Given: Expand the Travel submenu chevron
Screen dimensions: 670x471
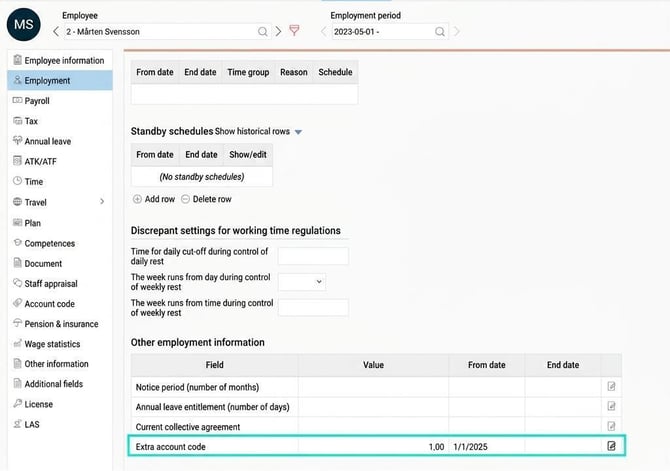Looking at the screenshot, I should coord(102,201).
